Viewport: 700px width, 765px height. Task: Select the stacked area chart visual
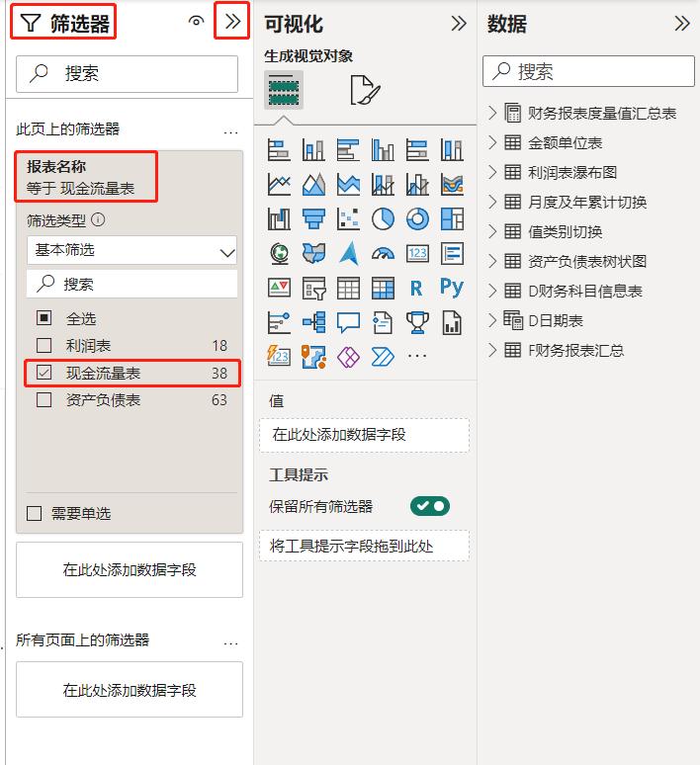348,185
